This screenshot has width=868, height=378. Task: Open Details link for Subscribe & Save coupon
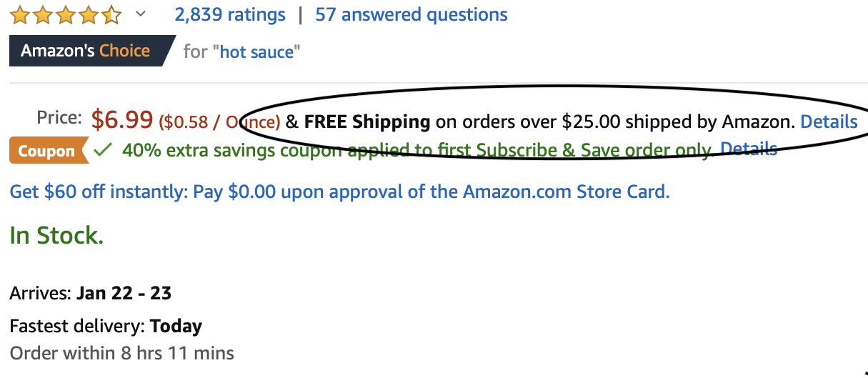(x=748, y=149)
